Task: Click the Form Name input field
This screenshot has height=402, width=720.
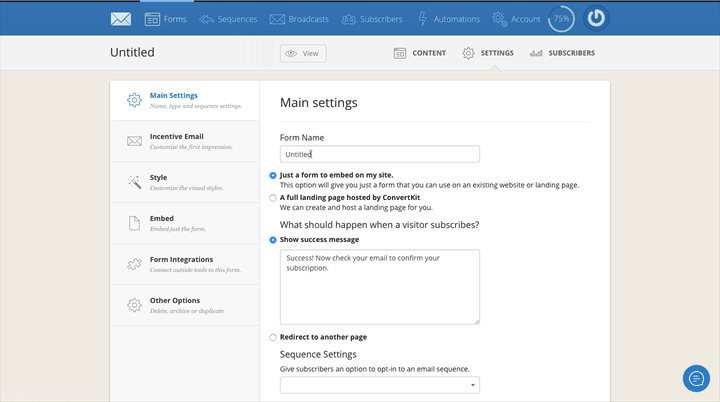Action: [380, 154]
